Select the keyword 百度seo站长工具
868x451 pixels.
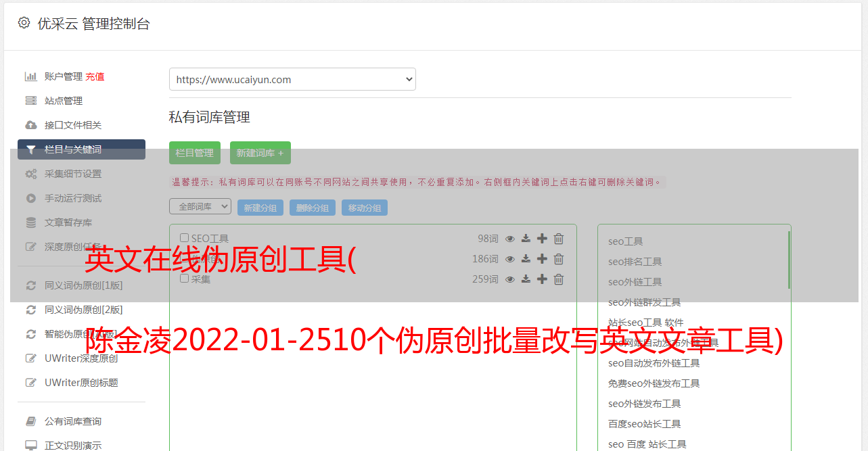click(644, 424)
